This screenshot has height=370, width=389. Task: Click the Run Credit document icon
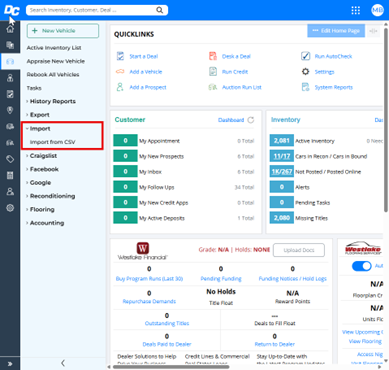pyautogui.click(x=213, y=71)
